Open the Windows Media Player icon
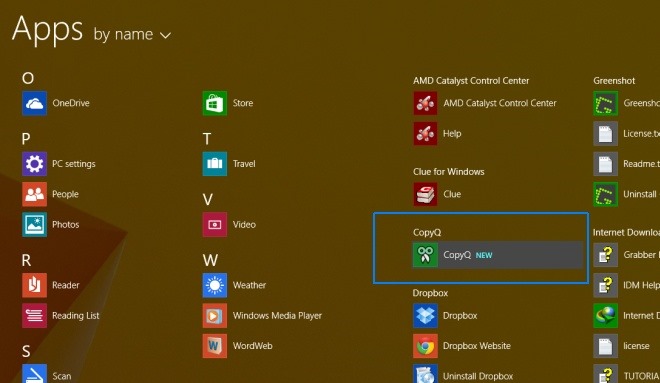660x383 pixels. 215,315
